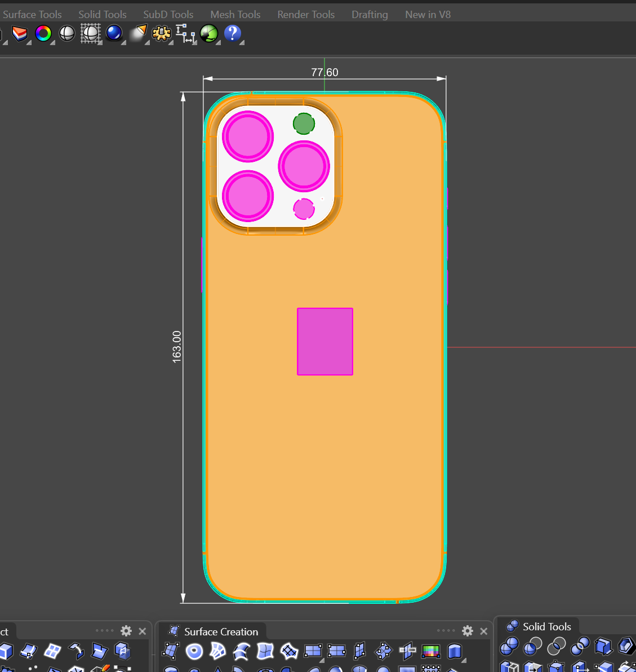
Task: Click the blue render sphere icon
Action: click(x=114, y=34)
